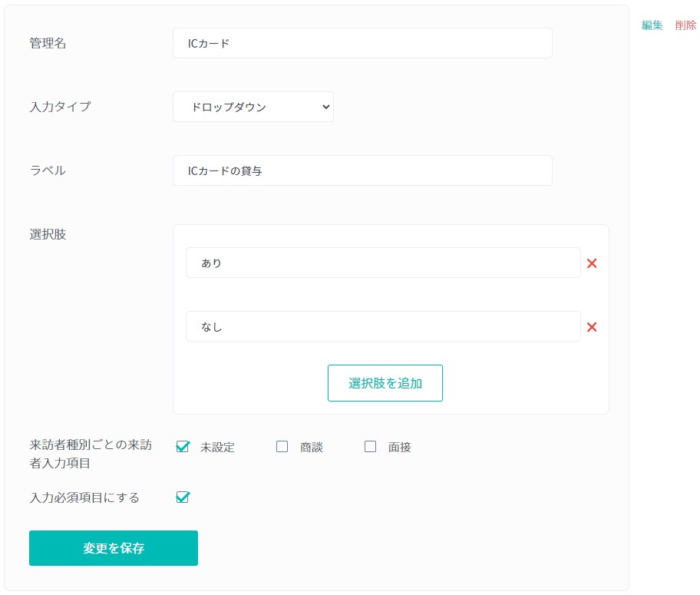Remove the あり option with red X
The height and width of the screenshot is (595, 700).
(592, 263)
